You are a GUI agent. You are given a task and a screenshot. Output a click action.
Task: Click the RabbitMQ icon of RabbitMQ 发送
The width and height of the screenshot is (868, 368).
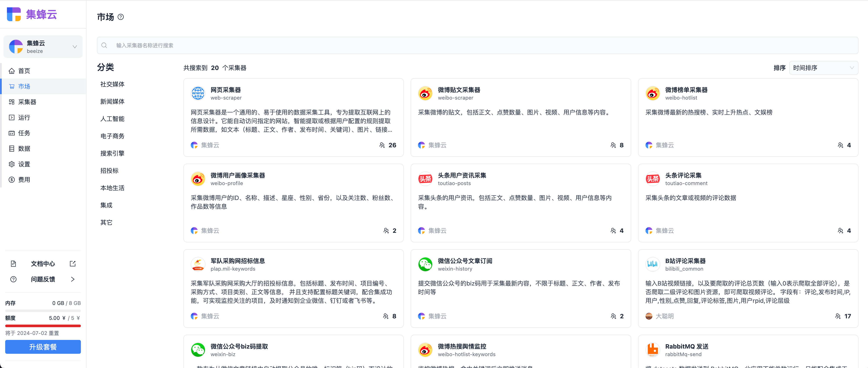click(653, 350)
